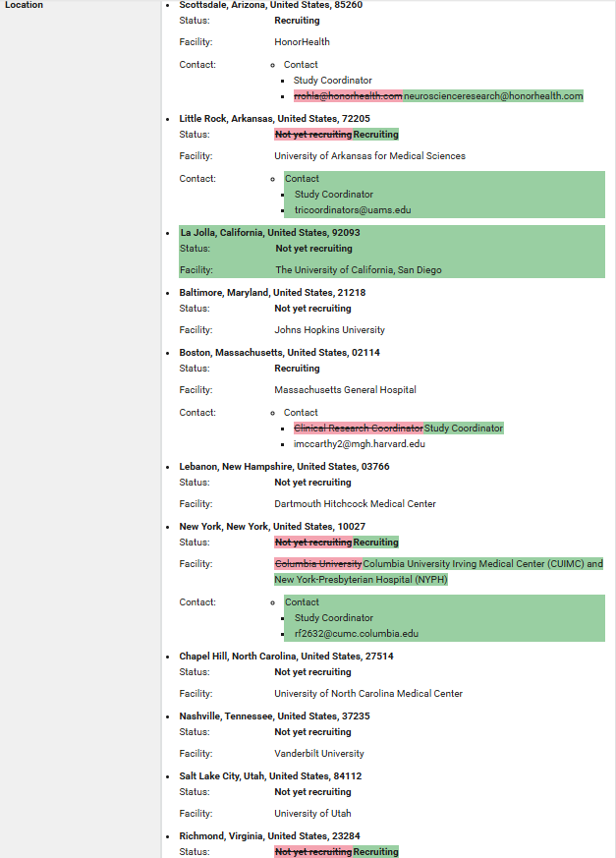This screenshot has width=616, height=858.
Task: Click the imccarthy2@mgh.harvard.edu email
Action: point(360,444)
